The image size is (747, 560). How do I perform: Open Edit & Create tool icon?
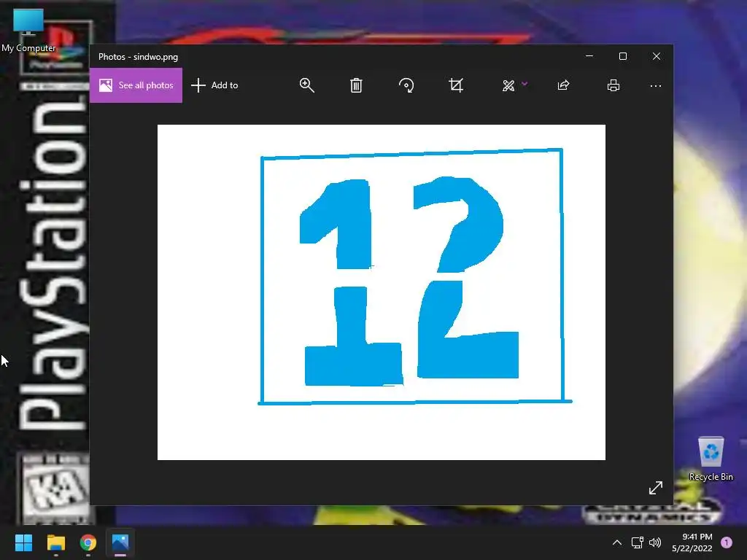tap(508, 85)
